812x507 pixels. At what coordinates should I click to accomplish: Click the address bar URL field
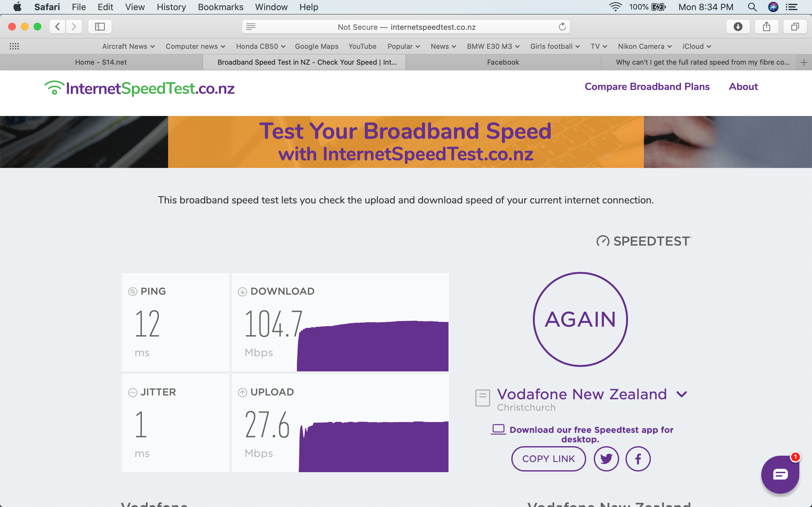406,27
